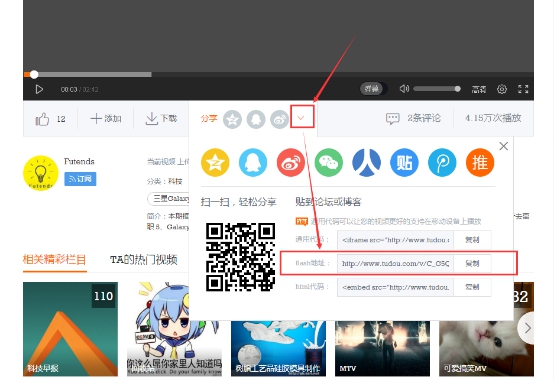
Task: Open video quality 高清 selector
Action: (479, 89)
